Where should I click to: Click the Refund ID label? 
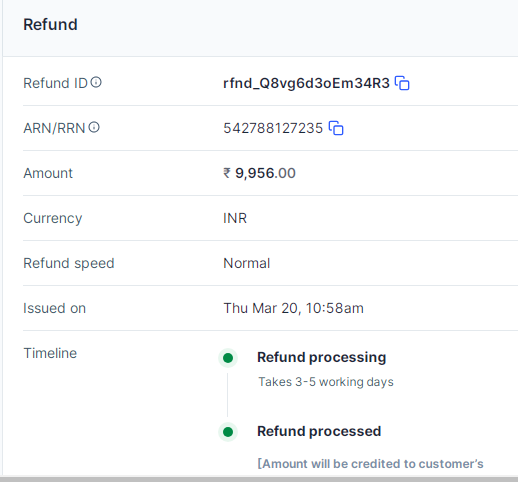55,83
